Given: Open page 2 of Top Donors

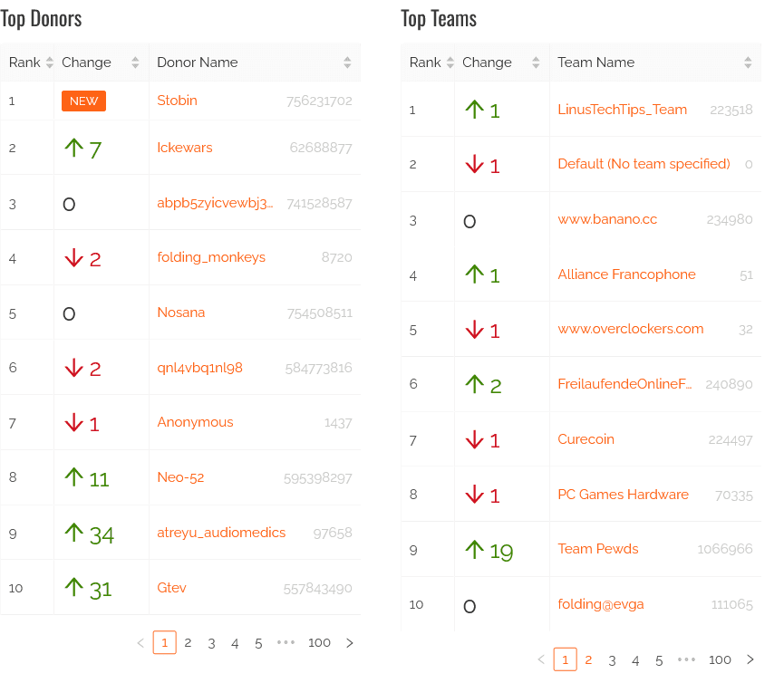Looking at the screenshot, I should 188,643.
